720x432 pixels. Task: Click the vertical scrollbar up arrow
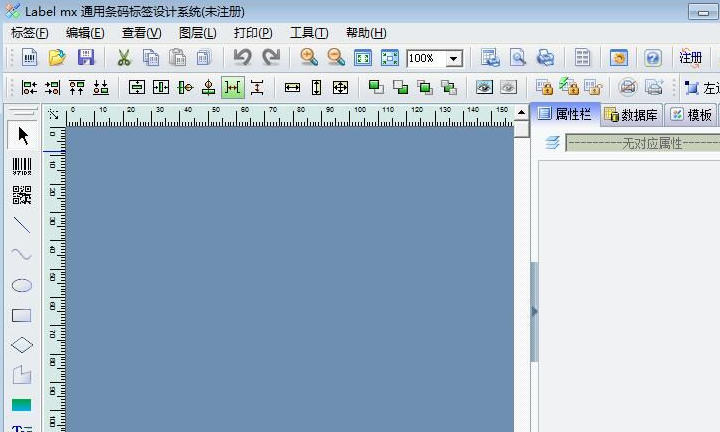click(521, 113)
